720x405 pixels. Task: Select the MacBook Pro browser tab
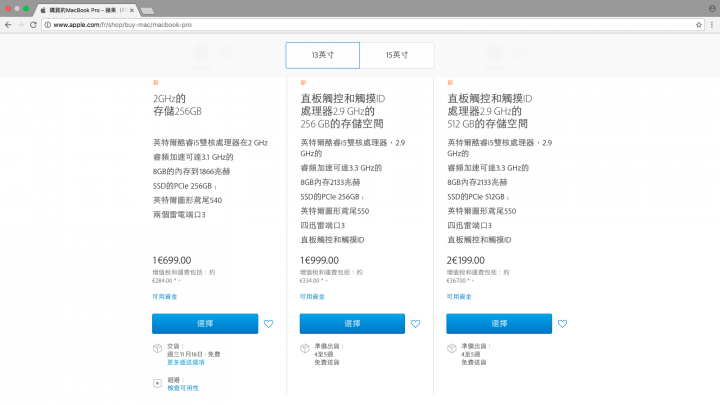click(85, 10)
